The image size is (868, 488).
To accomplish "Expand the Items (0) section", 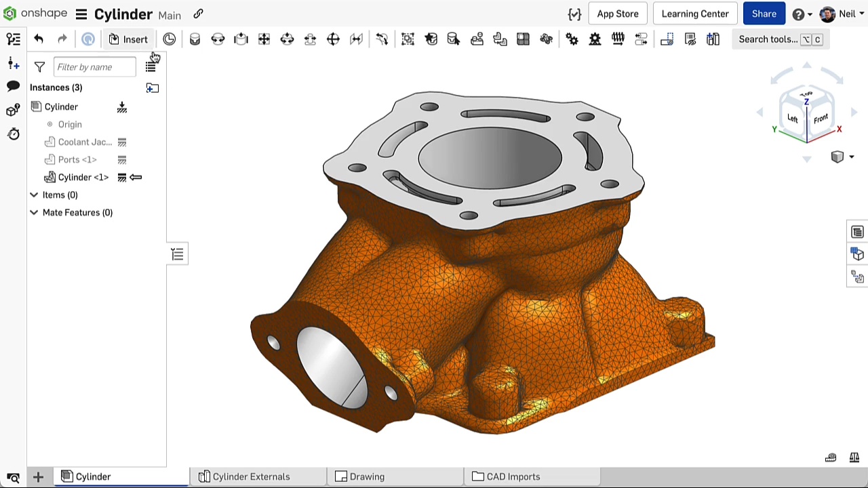I will (34, 195).
